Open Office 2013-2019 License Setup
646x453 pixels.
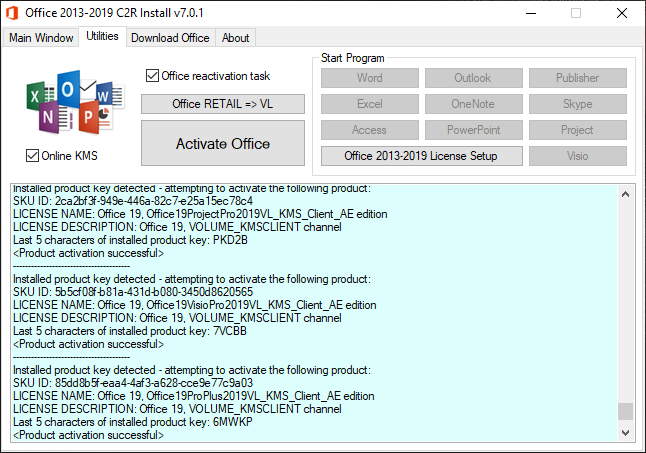pos(421,156)
